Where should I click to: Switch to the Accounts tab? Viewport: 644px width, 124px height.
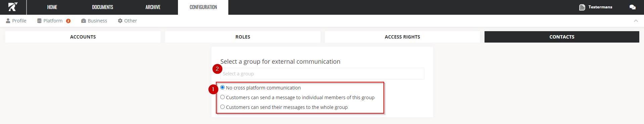(83, 37)
